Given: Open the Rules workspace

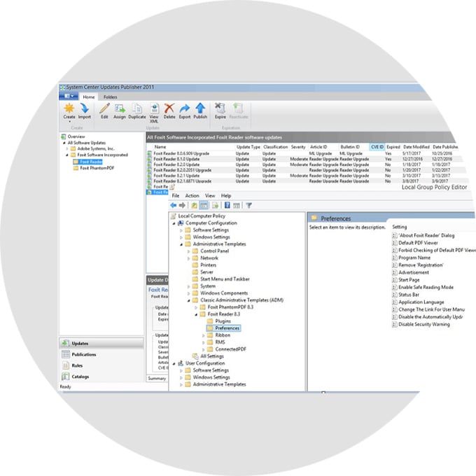Looking at the screenshot, I should point(101,365).
